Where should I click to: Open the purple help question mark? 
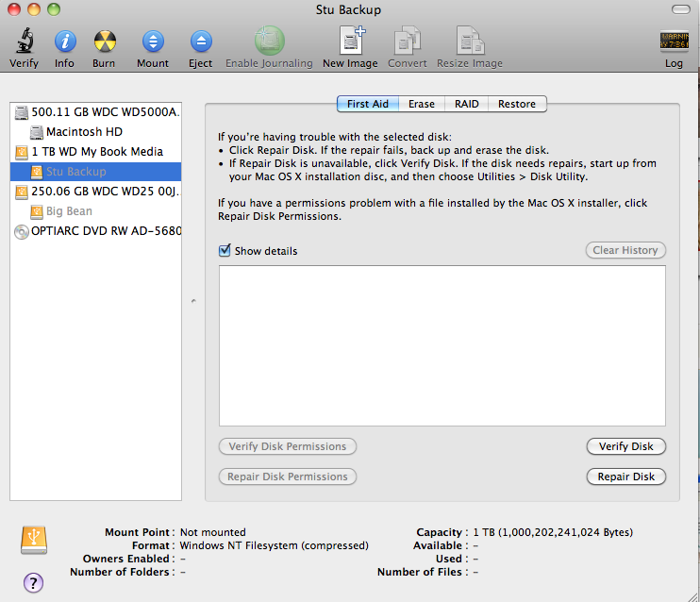33,582
